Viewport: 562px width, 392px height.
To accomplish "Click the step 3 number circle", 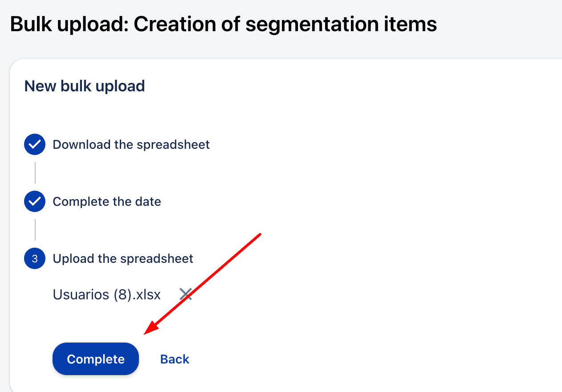I will point(35,259).
